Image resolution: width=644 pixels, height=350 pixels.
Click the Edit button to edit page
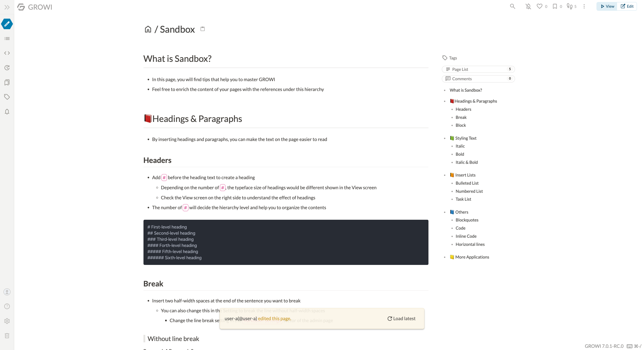point(627,6)
